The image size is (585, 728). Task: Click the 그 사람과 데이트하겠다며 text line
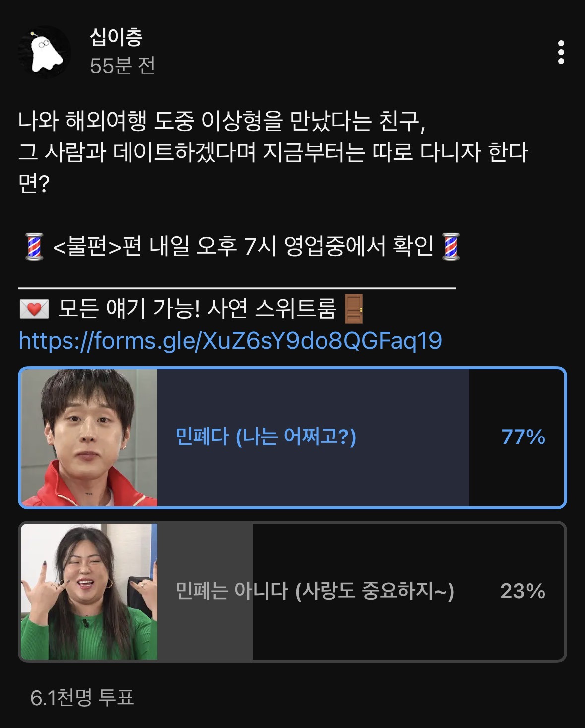(x=273, y=152)
